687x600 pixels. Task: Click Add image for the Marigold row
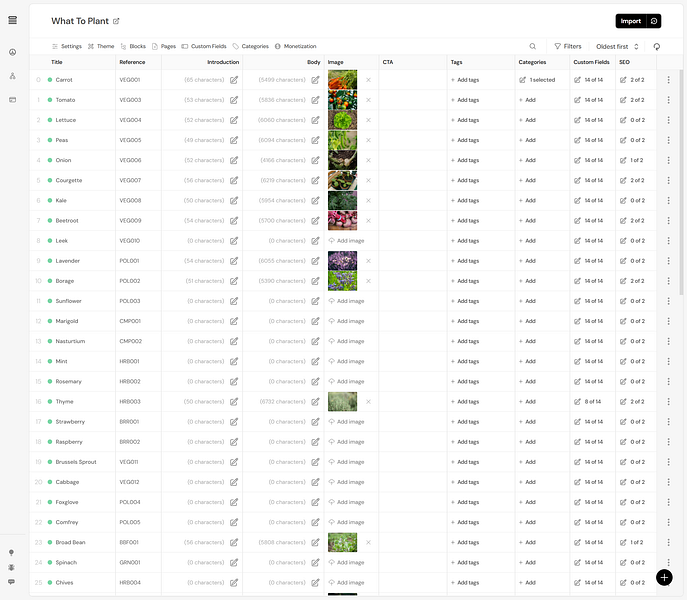click(x=347, y=321)
